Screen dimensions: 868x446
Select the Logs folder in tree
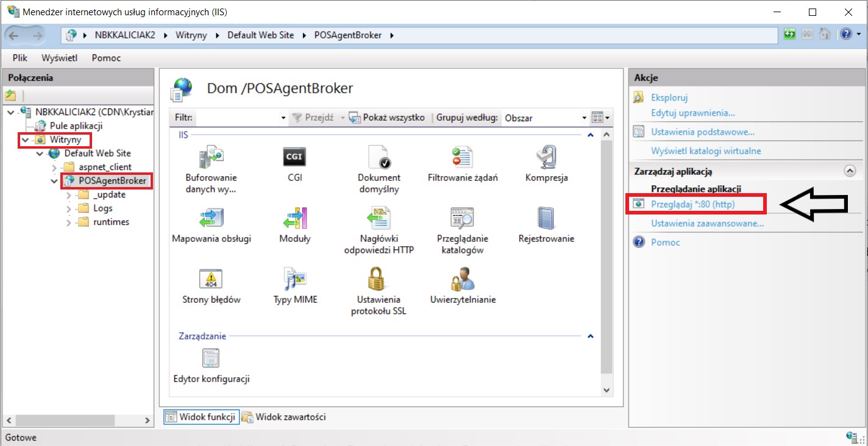[x=103, y=208]
